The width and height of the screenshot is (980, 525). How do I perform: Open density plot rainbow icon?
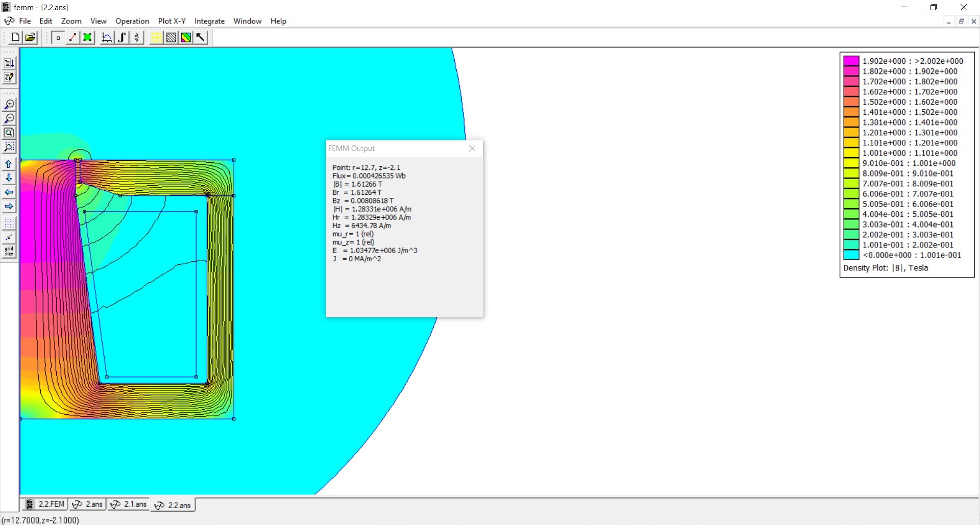click(186, 37)
